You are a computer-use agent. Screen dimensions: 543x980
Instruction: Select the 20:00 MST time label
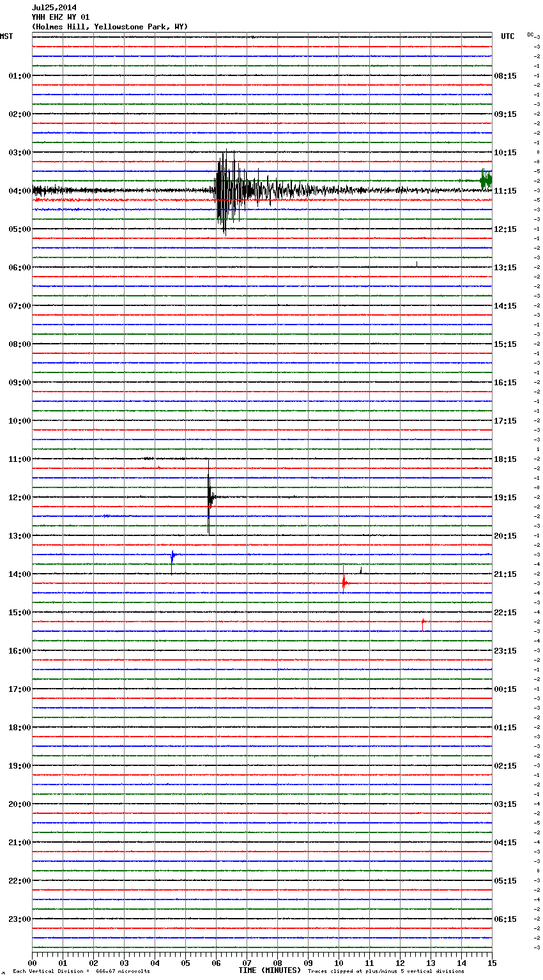click(20, 804)
